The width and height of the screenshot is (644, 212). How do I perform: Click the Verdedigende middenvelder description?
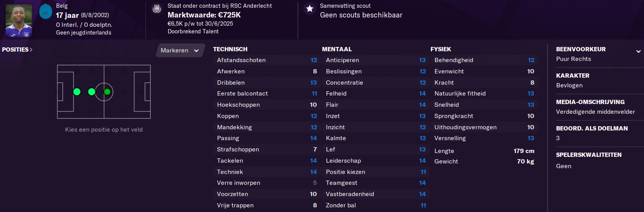595,112
